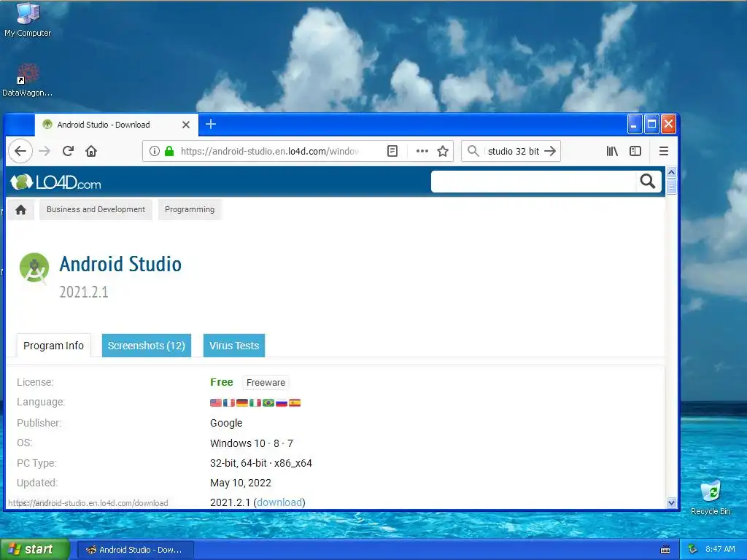Click the version '2021.2.1' under title
This screenshot has width=747, height=560.
pos(84,292)
